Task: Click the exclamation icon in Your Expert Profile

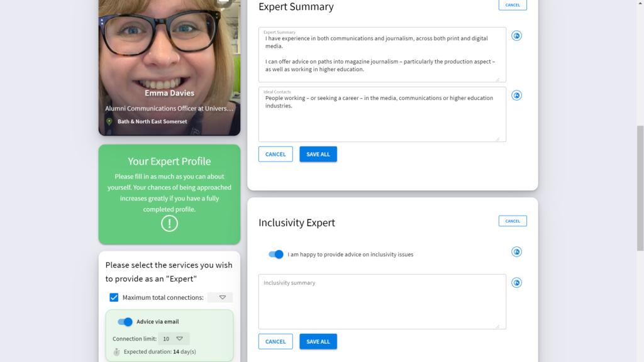Action: click(169, 224)
